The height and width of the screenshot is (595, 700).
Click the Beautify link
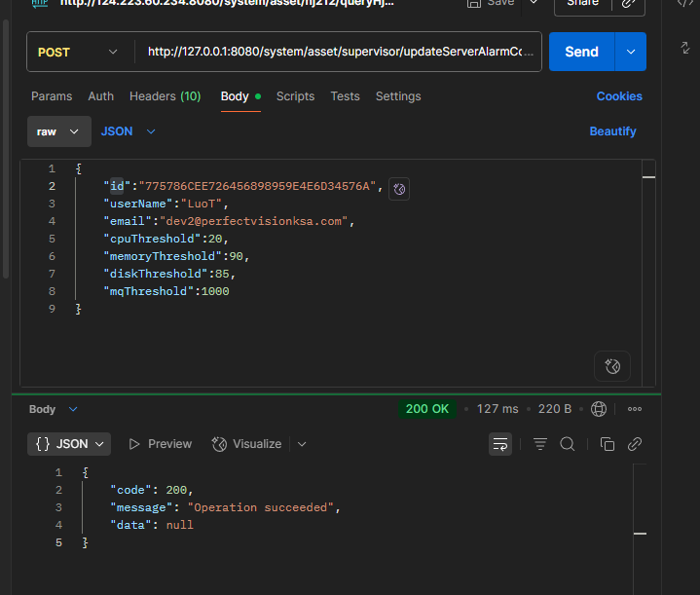(x=612, y=131)
